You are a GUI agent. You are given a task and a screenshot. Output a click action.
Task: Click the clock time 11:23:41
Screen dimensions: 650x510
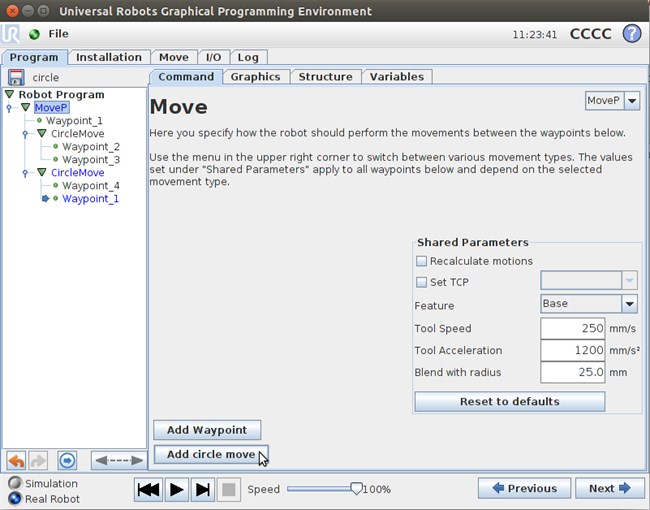(535, 34)
